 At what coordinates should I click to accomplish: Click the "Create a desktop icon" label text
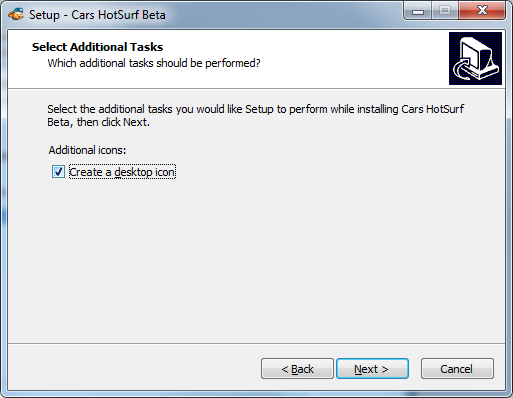click(122, 172)
